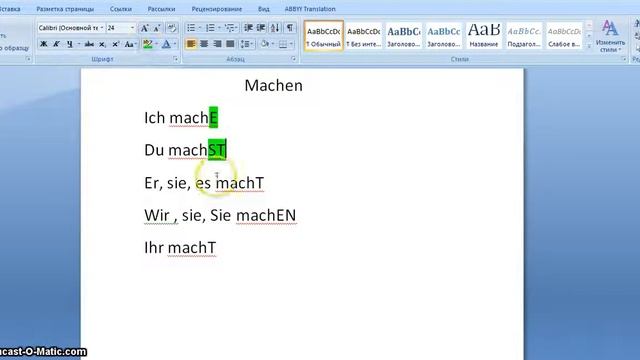Clear formatting with the eraser icon
This screenshot has width=640, height=360.
point(172,28)
